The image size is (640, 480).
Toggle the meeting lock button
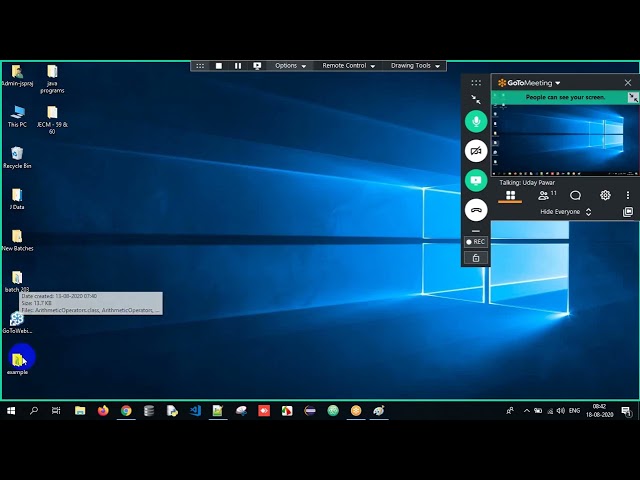(476, 258)
